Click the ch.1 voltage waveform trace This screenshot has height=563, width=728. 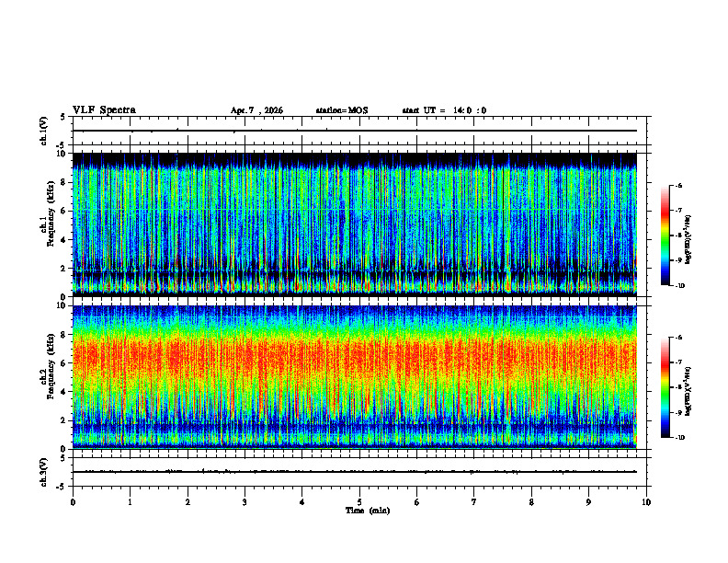[355, 131]
